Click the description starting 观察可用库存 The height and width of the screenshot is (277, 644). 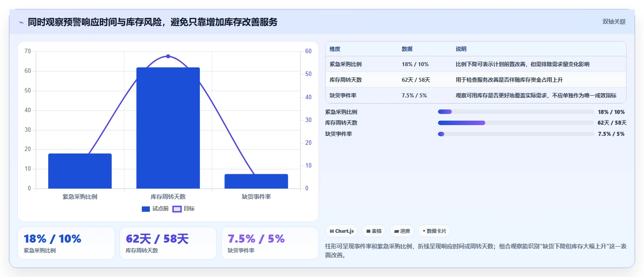pyautogui.click(x=536, y=96)
